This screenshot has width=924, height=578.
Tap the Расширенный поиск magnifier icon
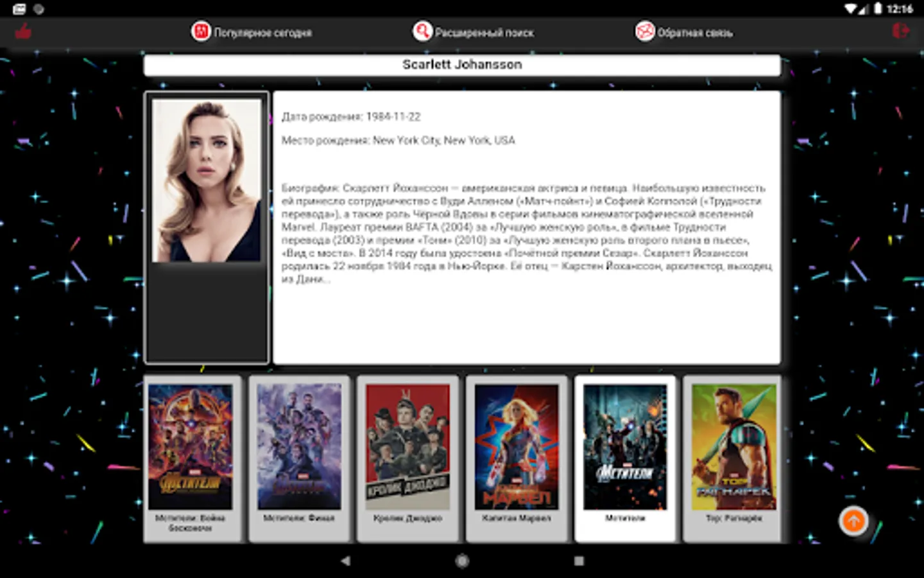(422, 31)
